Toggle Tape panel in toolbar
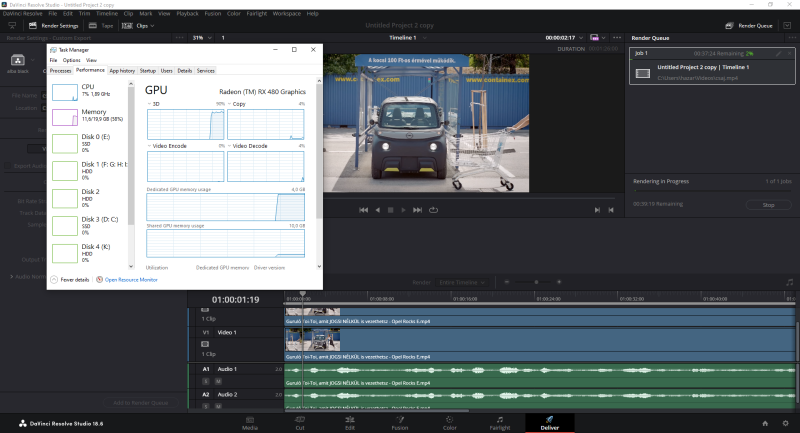 point(101,26)
